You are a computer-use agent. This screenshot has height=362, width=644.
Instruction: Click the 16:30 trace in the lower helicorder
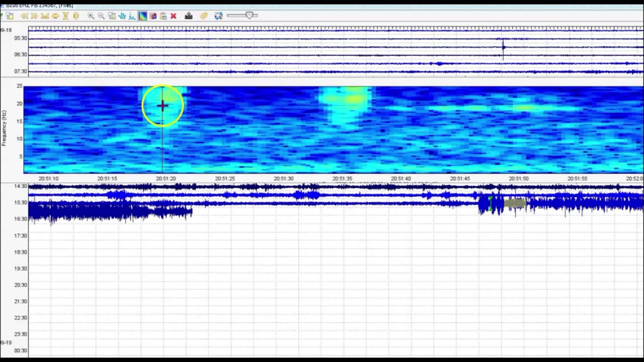(x=110, y=212)
